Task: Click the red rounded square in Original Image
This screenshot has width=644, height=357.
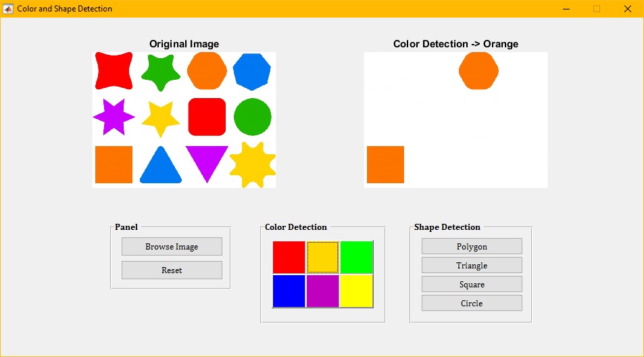Action: click(x=206, y=117)
